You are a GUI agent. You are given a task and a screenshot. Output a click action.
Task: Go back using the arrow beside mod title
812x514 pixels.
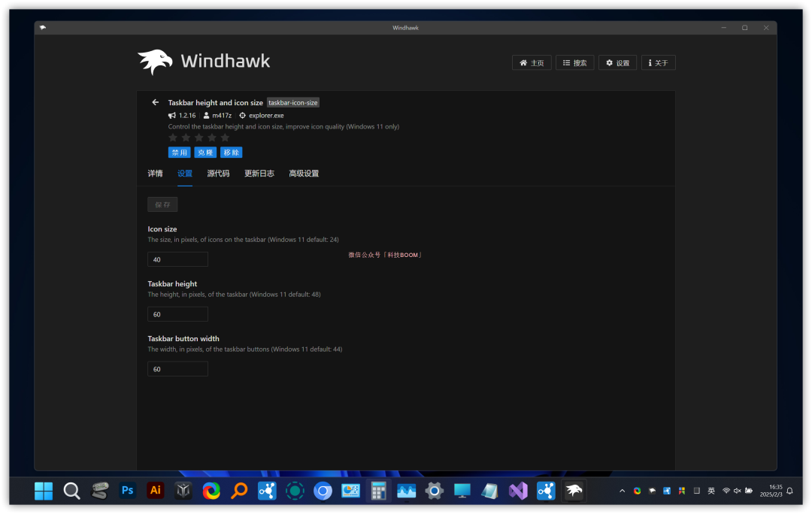coord(156,102)
